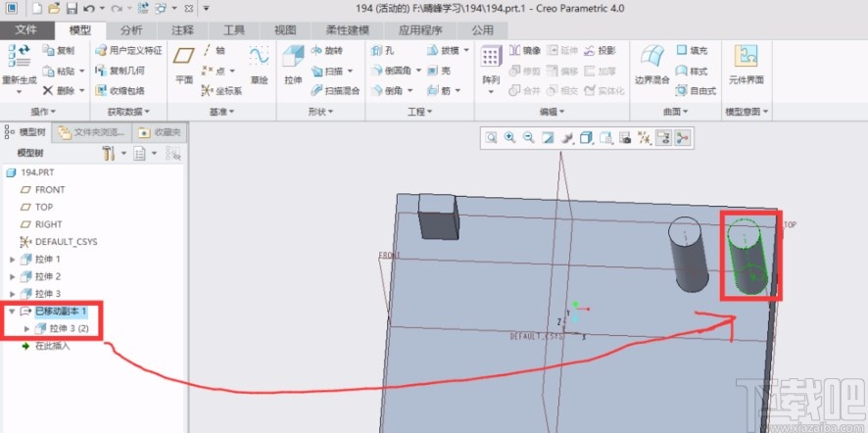Select the DEFAULT_CSYS tree item
This screenshot has height=433, width=868.
pos(65,241)
